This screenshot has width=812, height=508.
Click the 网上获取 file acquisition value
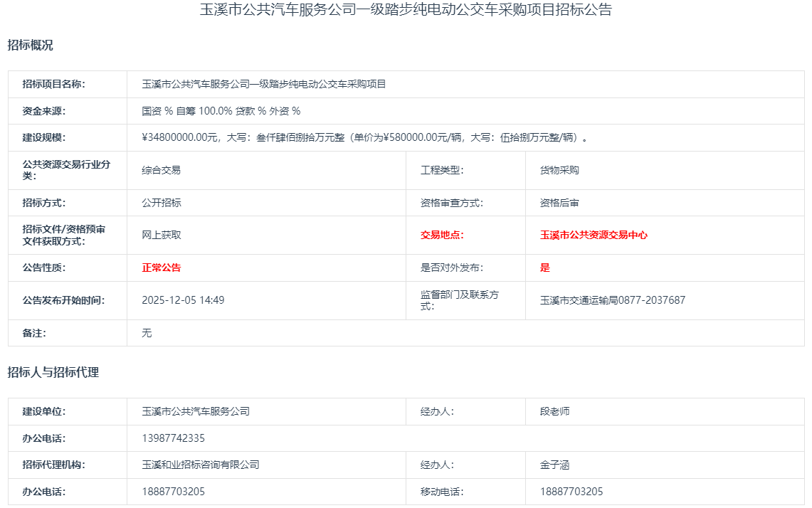click(x=162, y=235)
